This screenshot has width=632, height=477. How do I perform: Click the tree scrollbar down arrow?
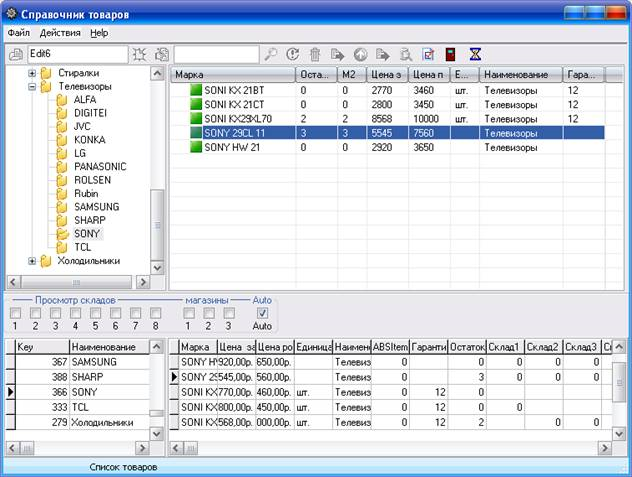157,268
